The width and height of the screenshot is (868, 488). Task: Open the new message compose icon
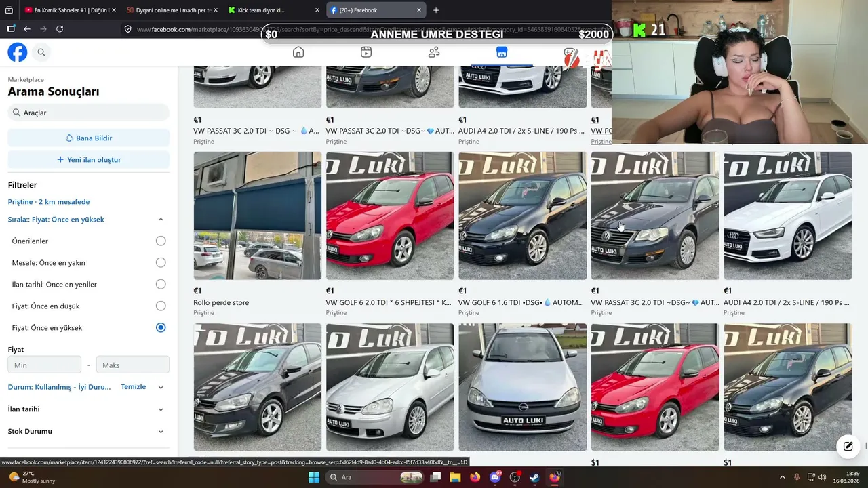848,446
